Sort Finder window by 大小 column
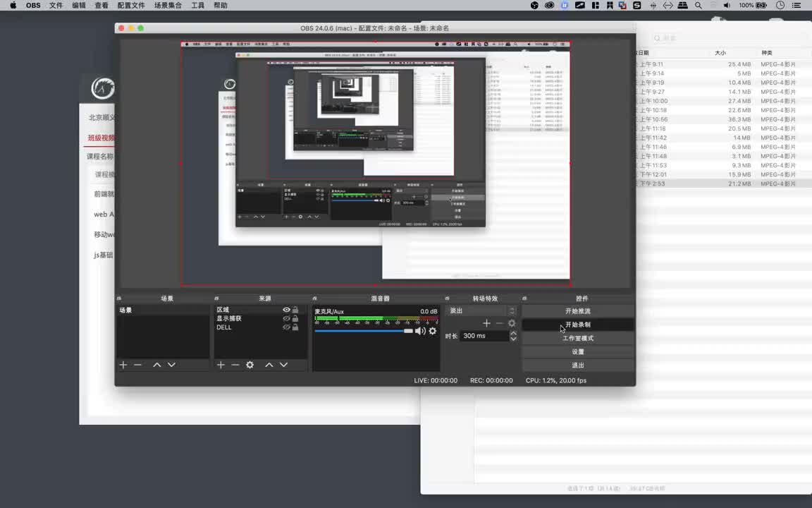 (x=720, y=53)
